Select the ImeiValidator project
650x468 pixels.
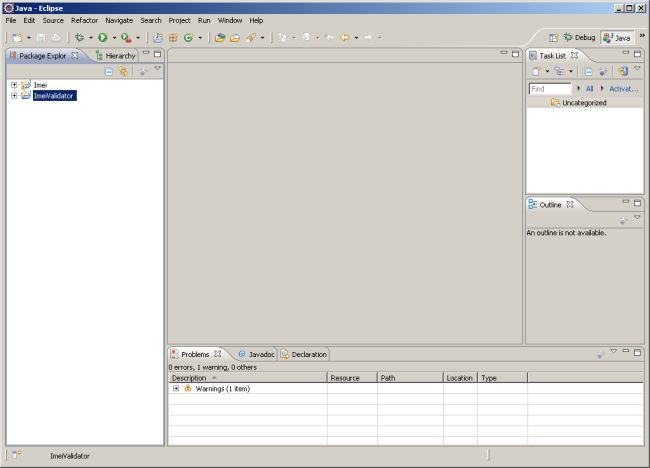pyautogui.click(x=54, y=96)
